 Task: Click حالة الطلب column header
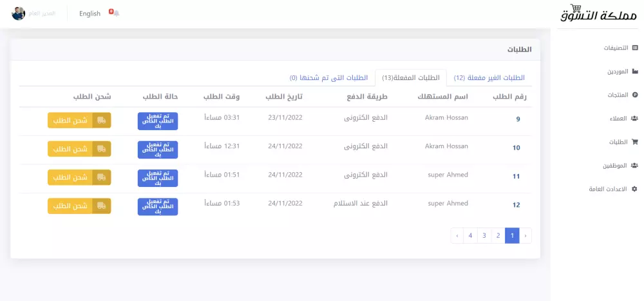[x=160, y=97]
